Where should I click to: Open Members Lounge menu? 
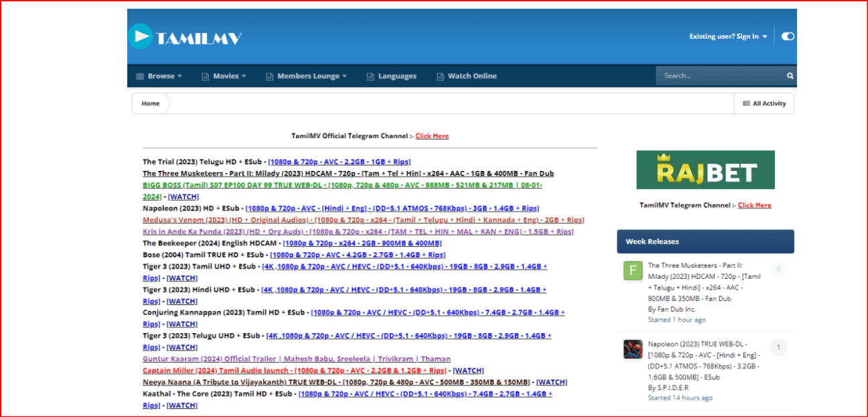307,76
